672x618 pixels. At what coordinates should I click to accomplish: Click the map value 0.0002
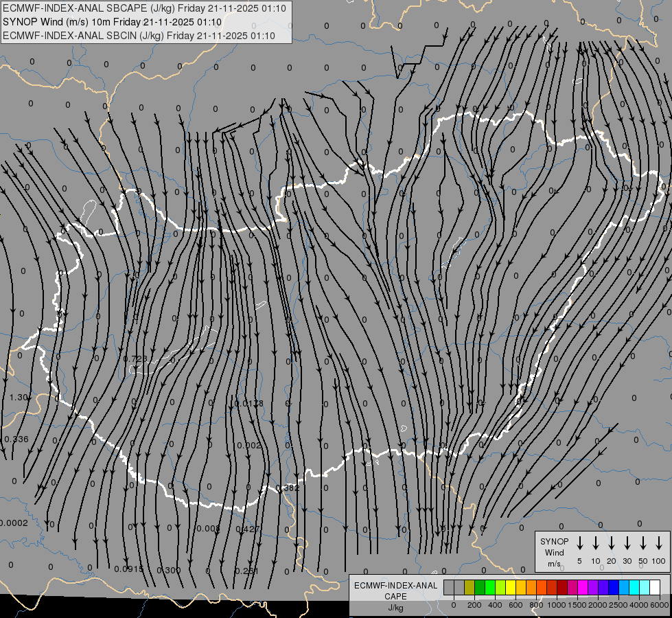click(x=14, y=523)
